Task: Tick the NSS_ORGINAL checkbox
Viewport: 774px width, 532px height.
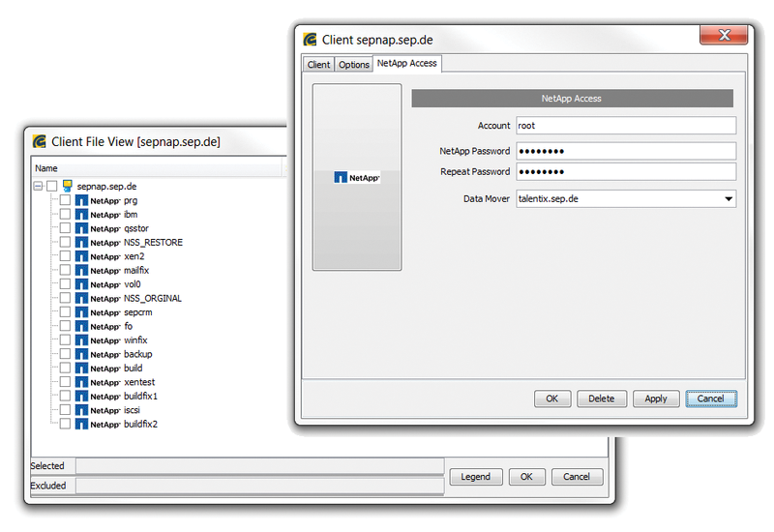Action: (x=65, y=298)
